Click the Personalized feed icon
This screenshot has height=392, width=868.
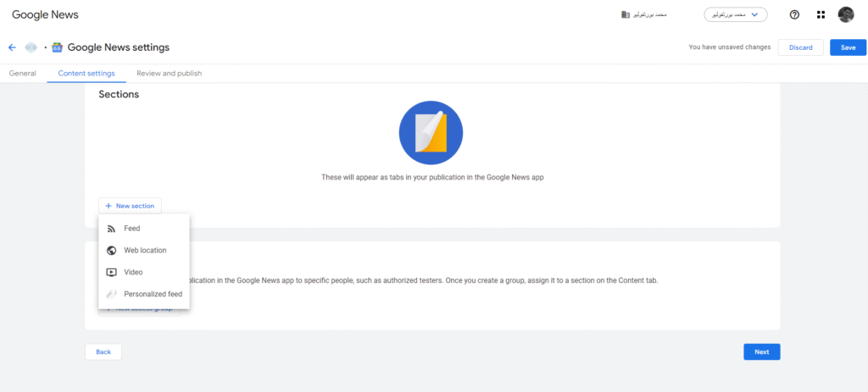point(111,294)
